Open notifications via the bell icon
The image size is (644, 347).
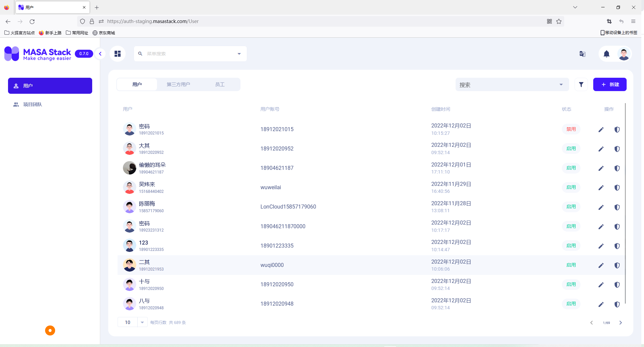pos(607,54)
